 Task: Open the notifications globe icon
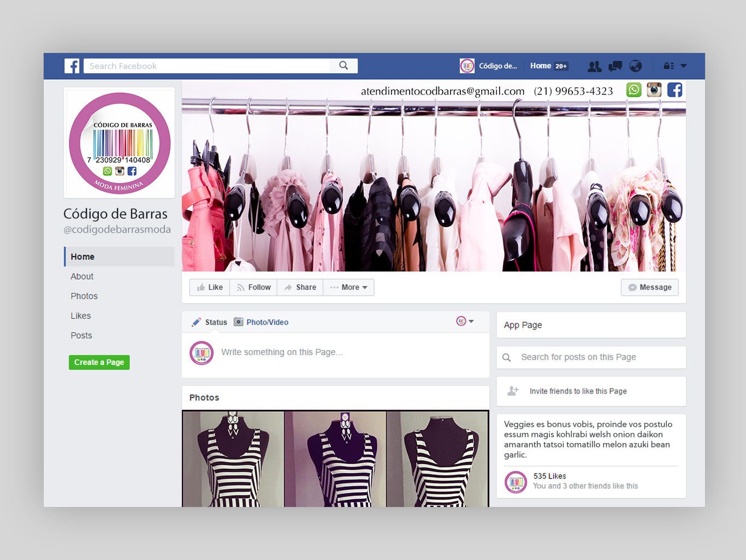pyautogui.click(x=635, y=66)
